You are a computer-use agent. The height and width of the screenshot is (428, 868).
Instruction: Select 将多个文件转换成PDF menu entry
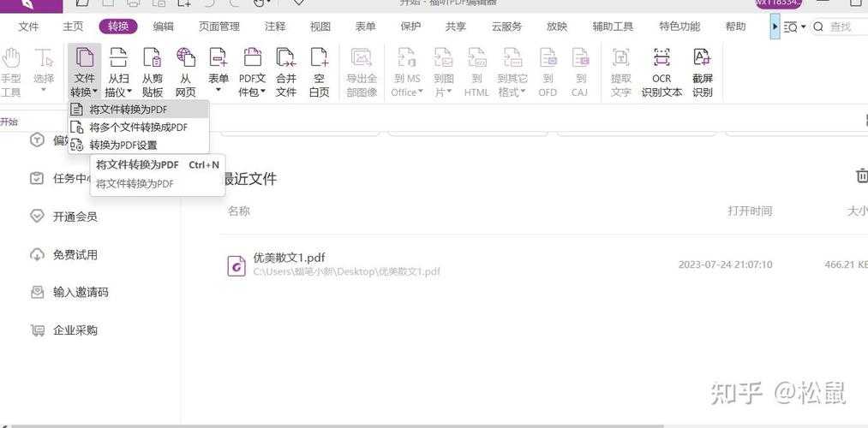tap(139, 128)
